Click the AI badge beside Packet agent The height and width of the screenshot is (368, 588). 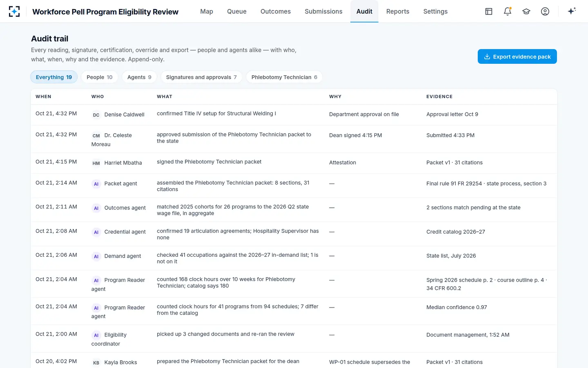pyautogui.click(x=96, y=184)
